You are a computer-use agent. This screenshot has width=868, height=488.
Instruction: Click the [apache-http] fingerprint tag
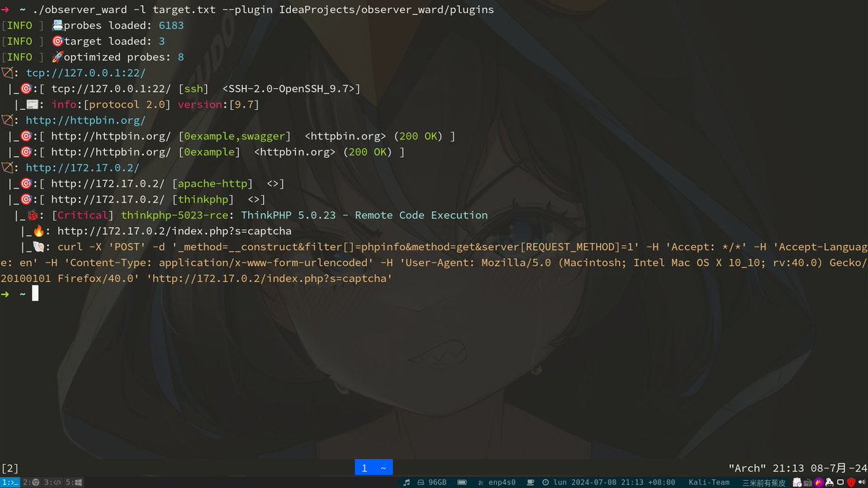click(x=213, y=184)
